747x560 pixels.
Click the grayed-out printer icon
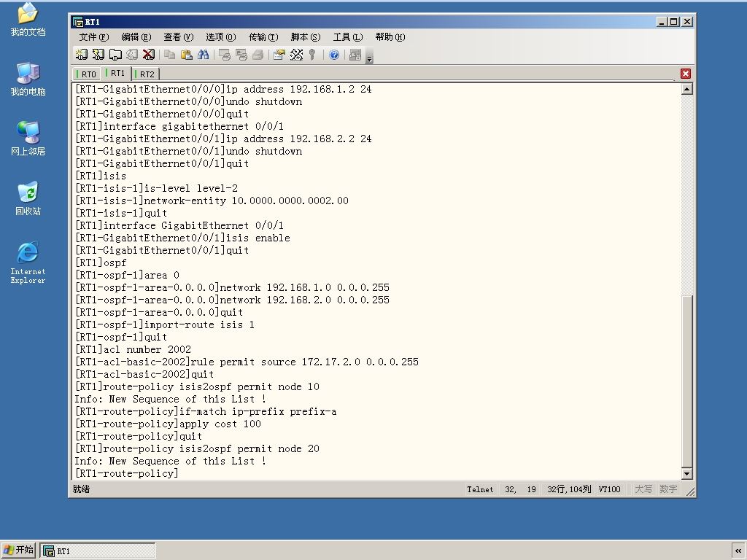(x=258, y=55)
